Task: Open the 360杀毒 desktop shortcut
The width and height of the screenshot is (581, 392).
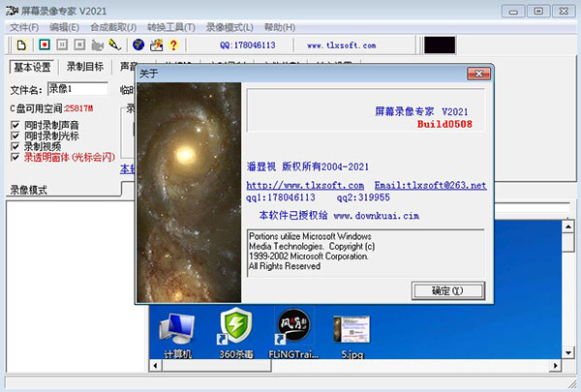Action: (236, 334)
